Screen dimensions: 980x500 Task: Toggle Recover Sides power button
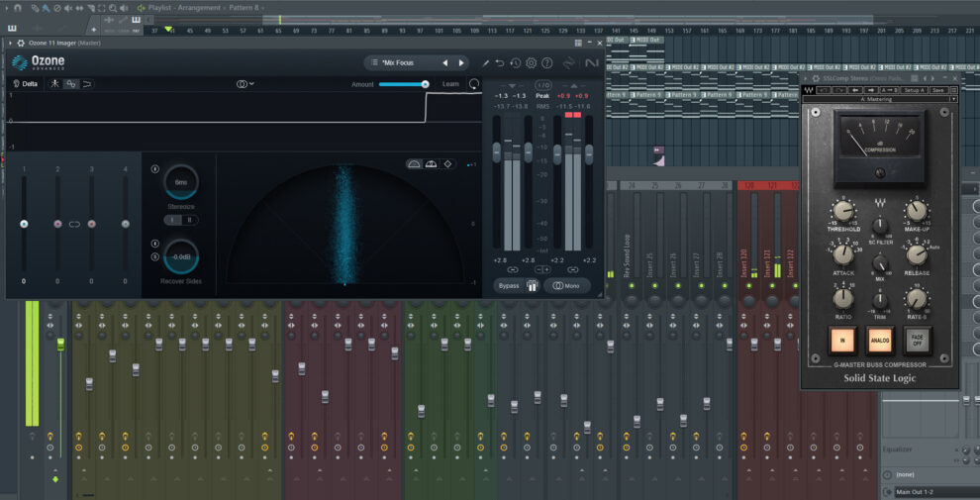155,244
